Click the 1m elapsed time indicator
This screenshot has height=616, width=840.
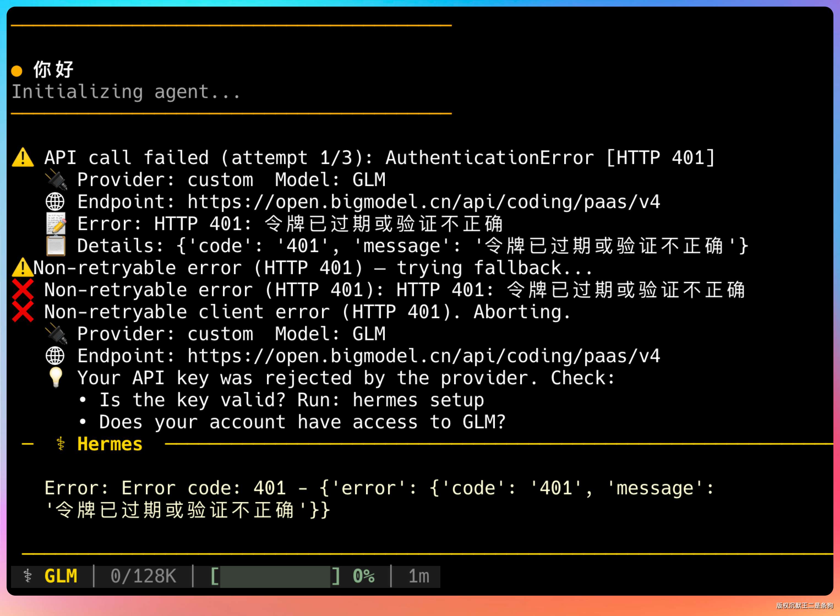(419, 576)
